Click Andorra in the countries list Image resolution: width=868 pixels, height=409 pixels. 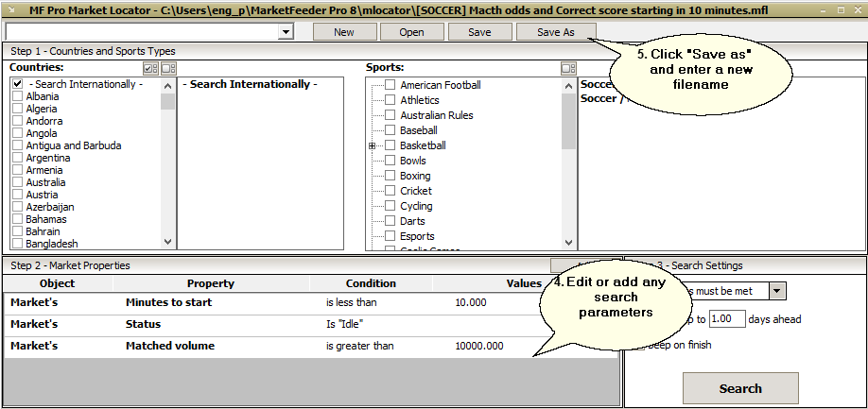pyautogui.click(x=44, y=121)
